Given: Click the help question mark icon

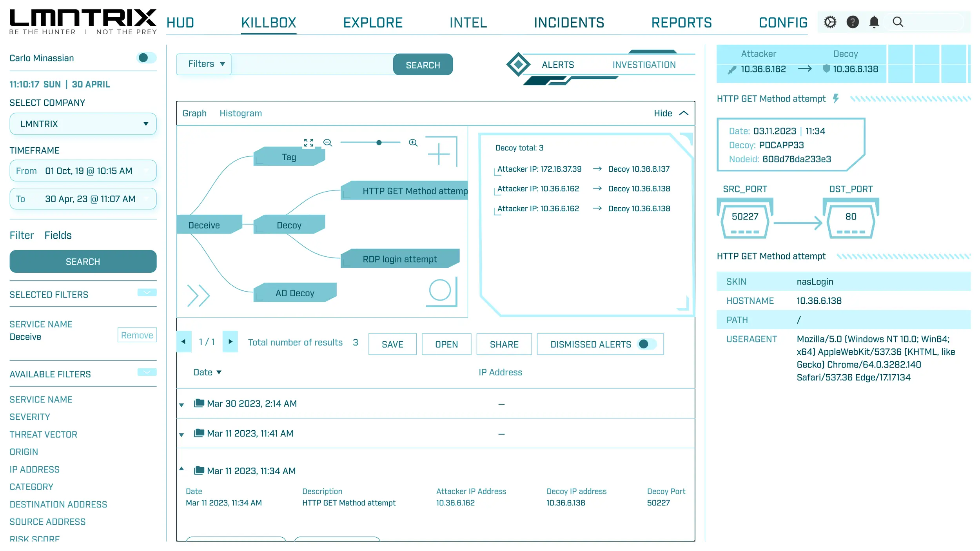Looking at the screenshot, I should (852, 22).
